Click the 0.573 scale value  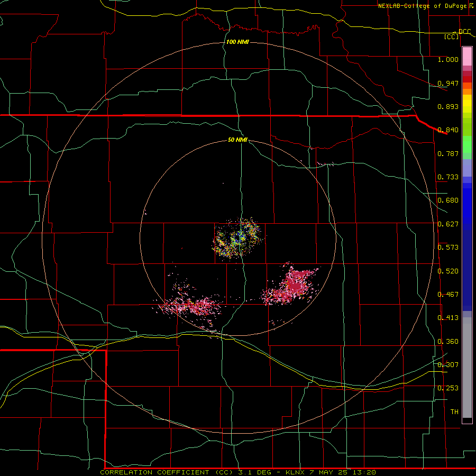pyautogui.click(x=448, y=248)
